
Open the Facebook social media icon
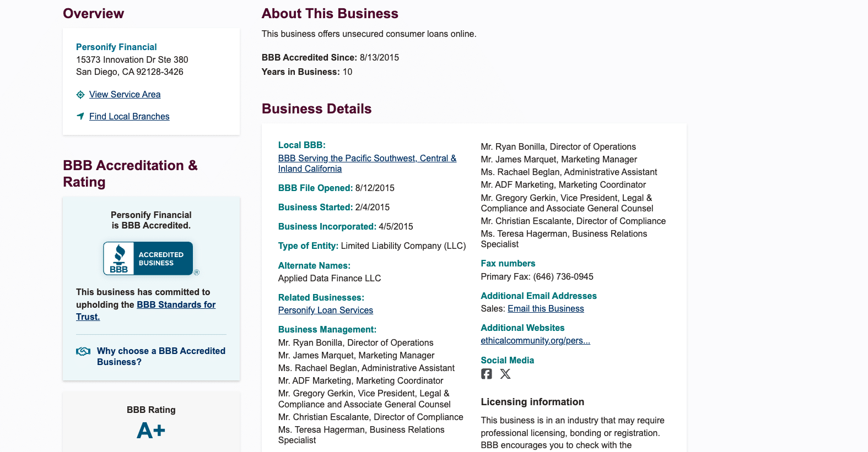click(x=487, y=373)
